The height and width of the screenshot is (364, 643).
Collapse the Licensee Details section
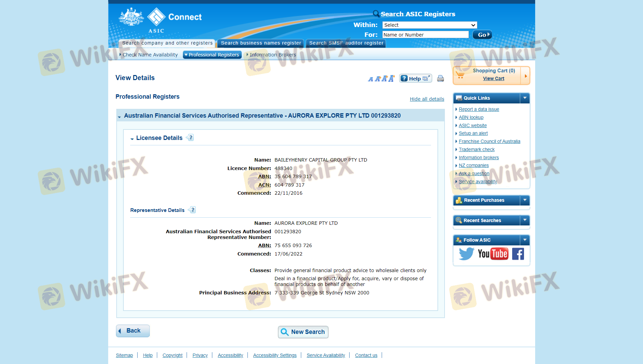click(x=132, y=139)
